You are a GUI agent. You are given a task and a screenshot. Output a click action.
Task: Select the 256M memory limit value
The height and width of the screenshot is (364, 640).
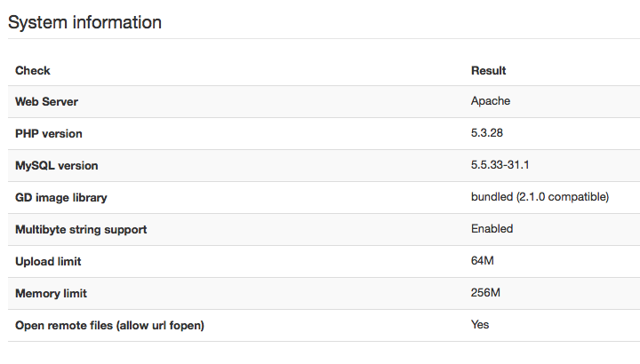click(x=485, y=293)
